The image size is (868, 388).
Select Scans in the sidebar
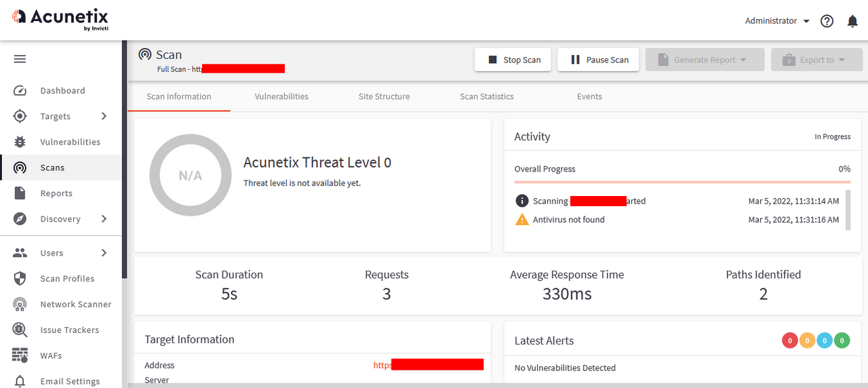click(61, 168)
